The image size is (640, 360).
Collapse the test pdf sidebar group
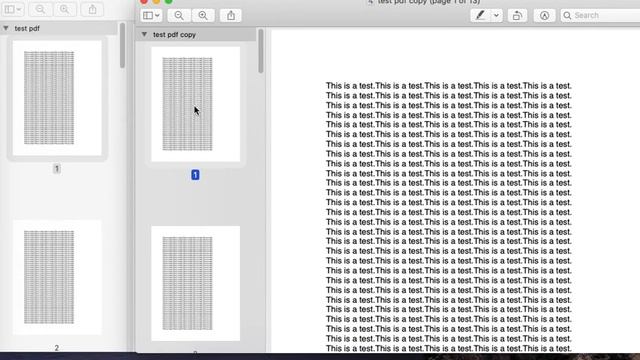pyautogui.click(x=6, y=28)
